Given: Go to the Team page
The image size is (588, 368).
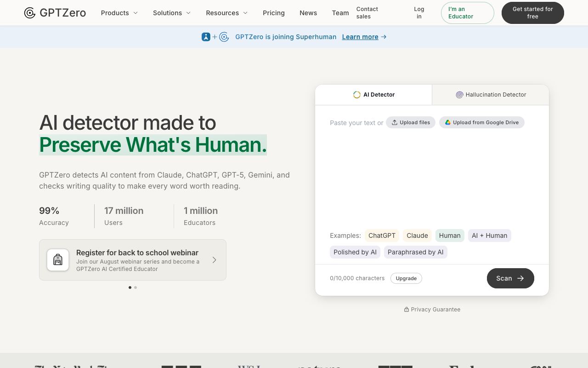Looking at the screenshot, I should [x=340, y=13].
